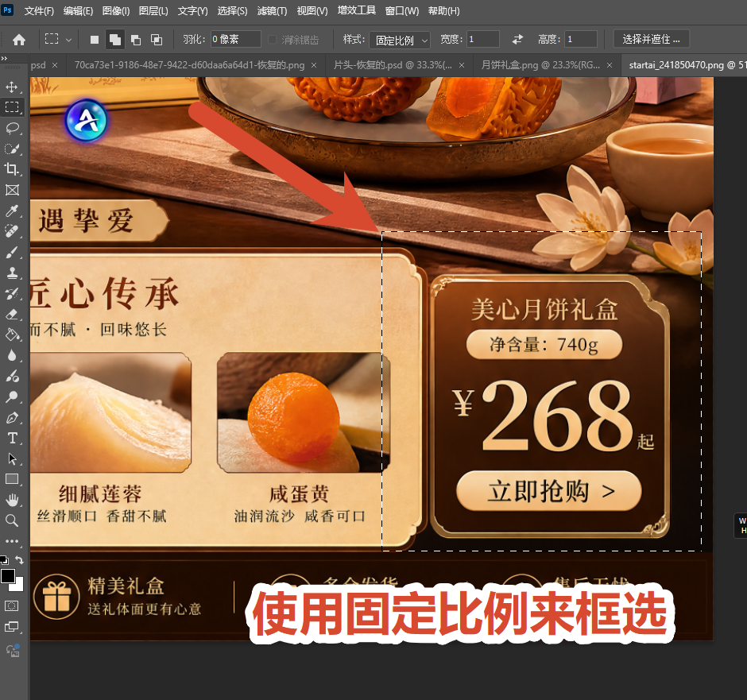Select the Clone Stamp tool

tap(12, 273)
